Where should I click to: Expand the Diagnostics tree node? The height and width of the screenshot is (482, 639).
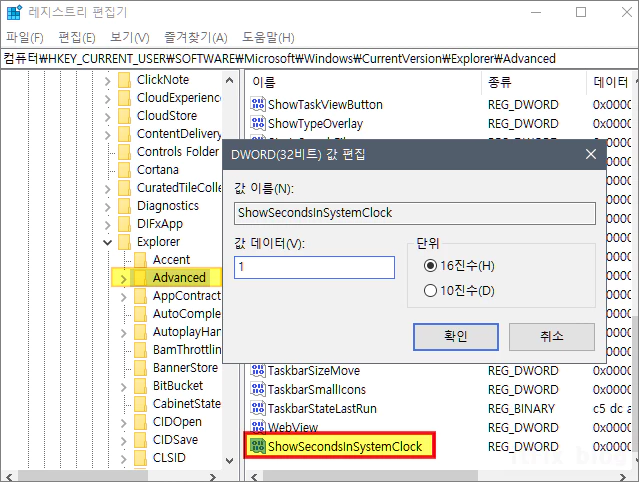coord(107,207)
